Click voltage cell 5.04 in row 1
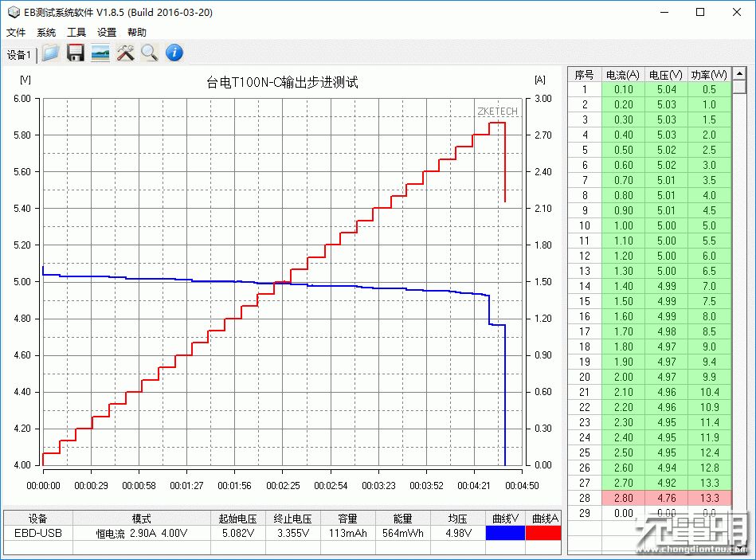The width and height of the screenshot is (756, 560). tap(666, 90)
